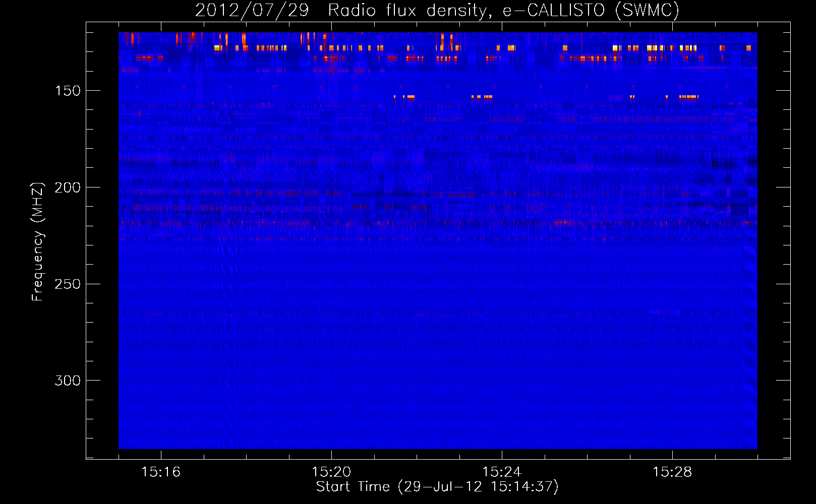
Task: Click the 15:16 time tick label
Action: coord(161,472)
